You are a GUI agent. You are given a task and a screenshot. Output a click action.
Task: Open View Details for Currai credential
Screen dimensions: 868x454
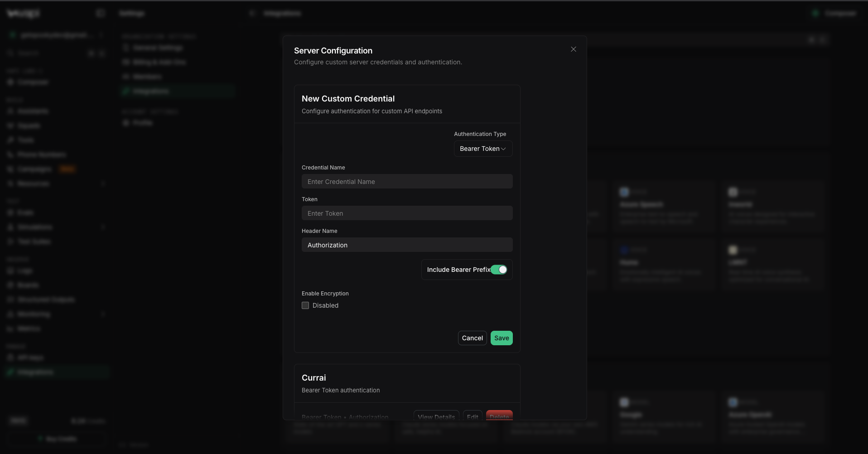coord(436,416)
